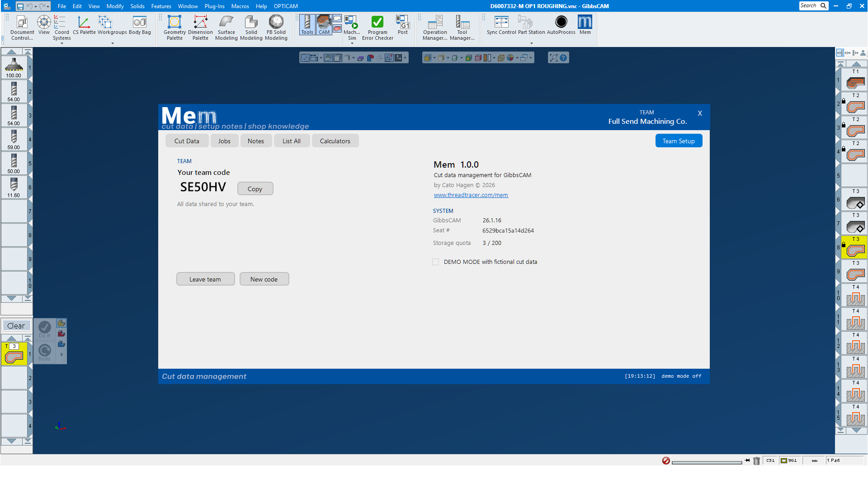Open dropdown at end of left floating toolbar
This screenshot has height=488, width=868.
pyautogui.click(x=405, y=58)
